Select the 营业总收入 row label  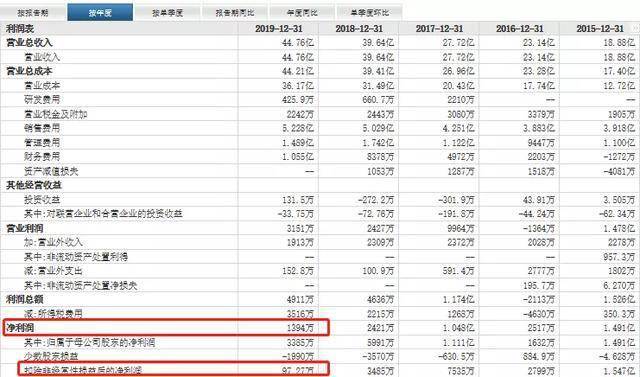(29, 43)
